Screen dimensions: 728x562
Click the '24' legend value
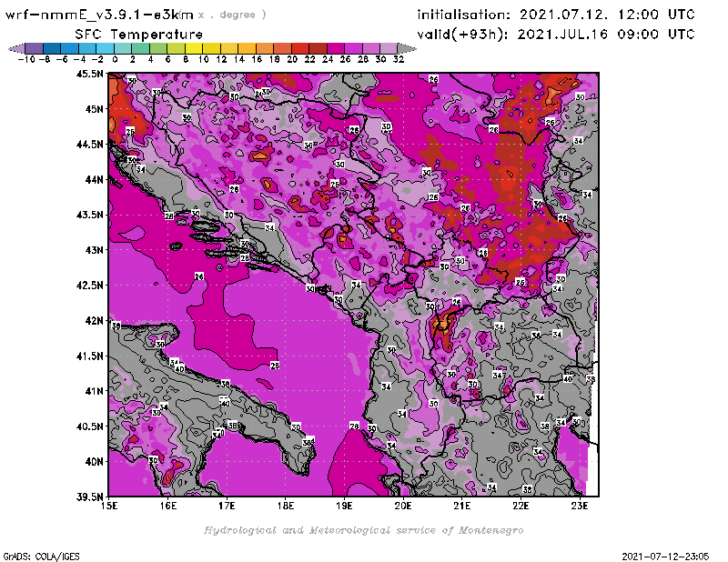pos(328,59)
